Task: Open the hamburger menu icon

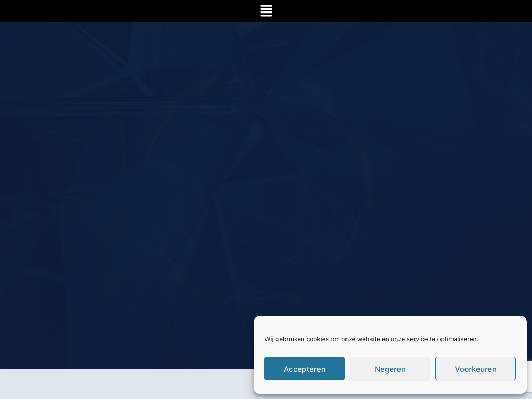Action: (x=266, y=11)
